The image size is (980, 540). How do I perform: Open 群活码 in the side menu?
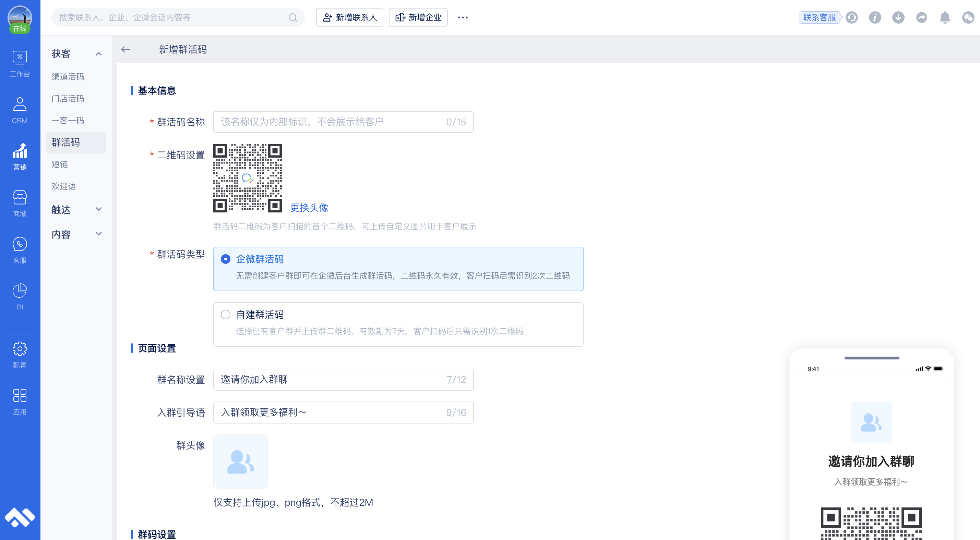coord(76,143)
